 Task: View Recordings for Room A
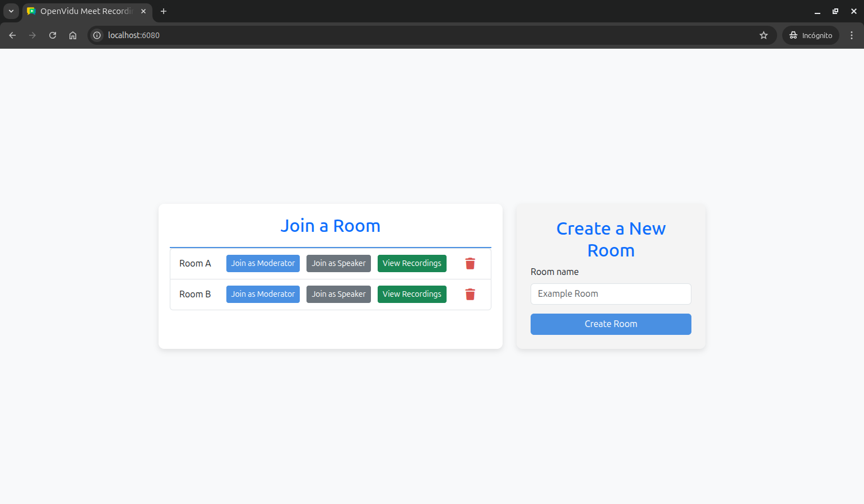[412, 264]
